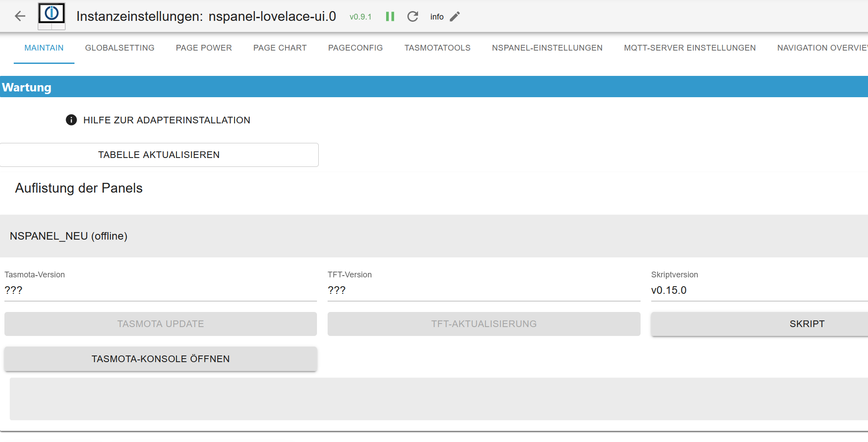Go to the Tasmotatools tab
Screen dimensions: 868x442
pyautogui.click(x=438, y=48)
